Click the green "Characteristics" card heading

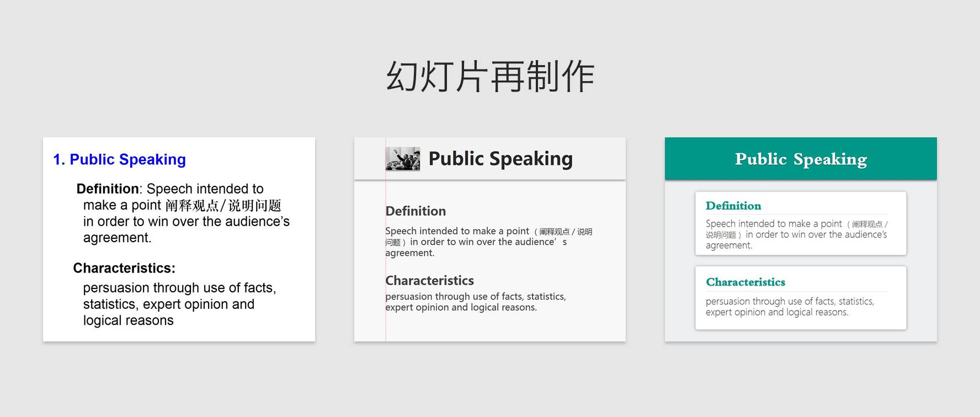[x=745, y=282]
